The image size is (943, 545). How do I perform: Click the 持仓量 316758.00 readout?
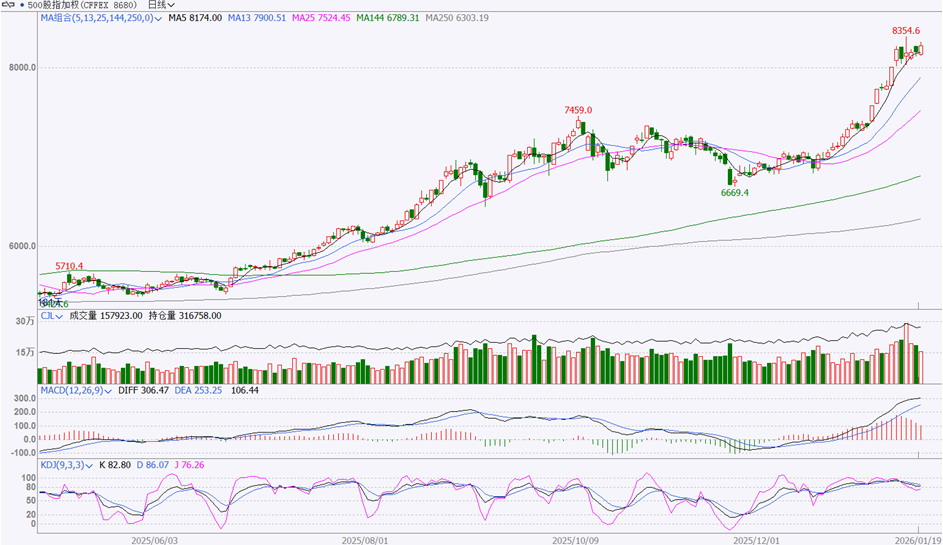pyautogui.click(x=185, y=316)
